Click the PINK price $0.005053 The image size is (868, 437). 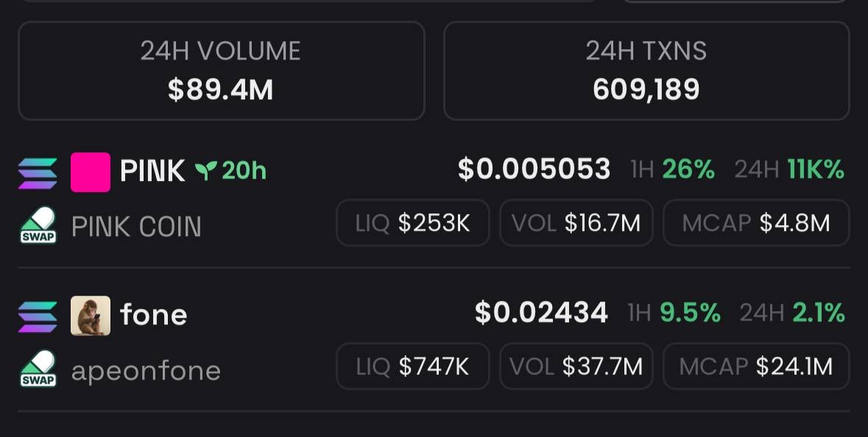point(534,169)
